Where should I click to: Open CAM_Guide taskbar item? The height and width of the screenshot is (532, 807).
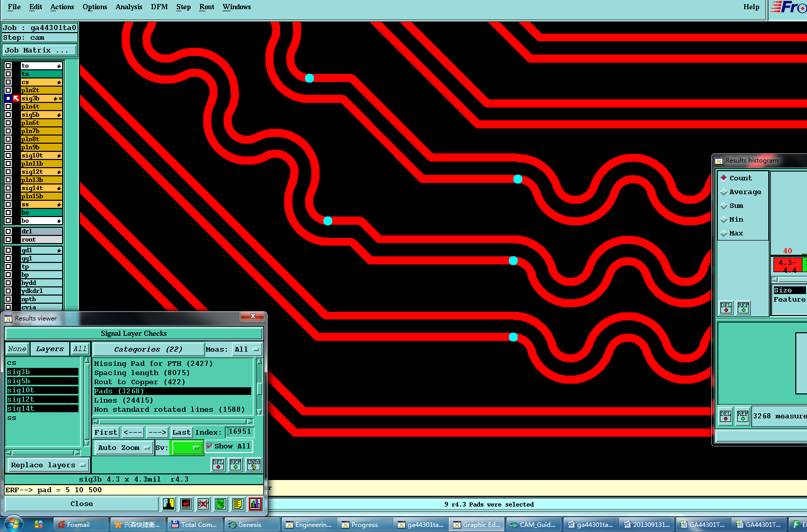click(534, 524)
